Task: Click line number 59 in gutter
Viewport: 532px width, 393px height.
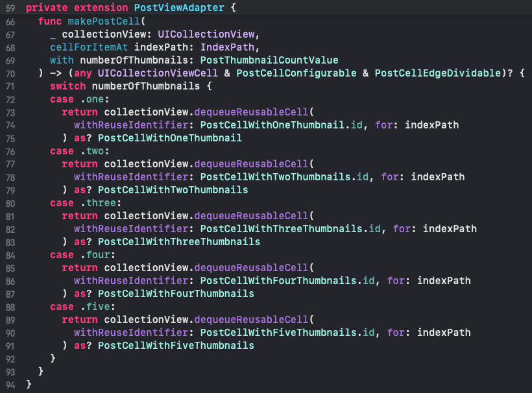Action: click(x=10, y=8)
